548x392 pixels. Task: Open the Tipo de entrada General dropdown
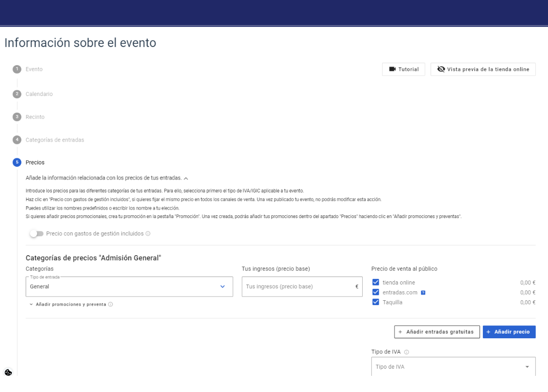129,287
